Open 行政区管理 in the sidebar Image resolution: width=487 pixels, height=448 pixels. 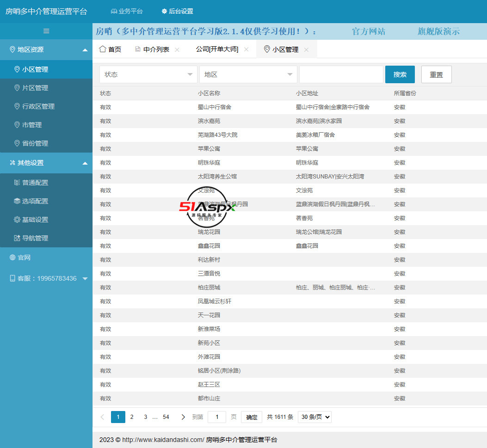(38, 106)
